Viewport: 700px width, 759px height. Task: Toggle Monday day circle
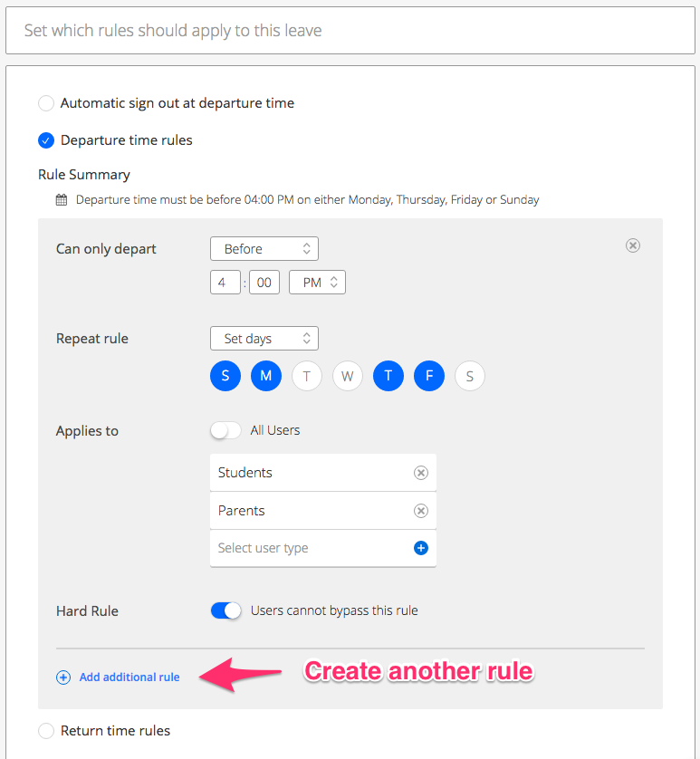click(265, 376)
